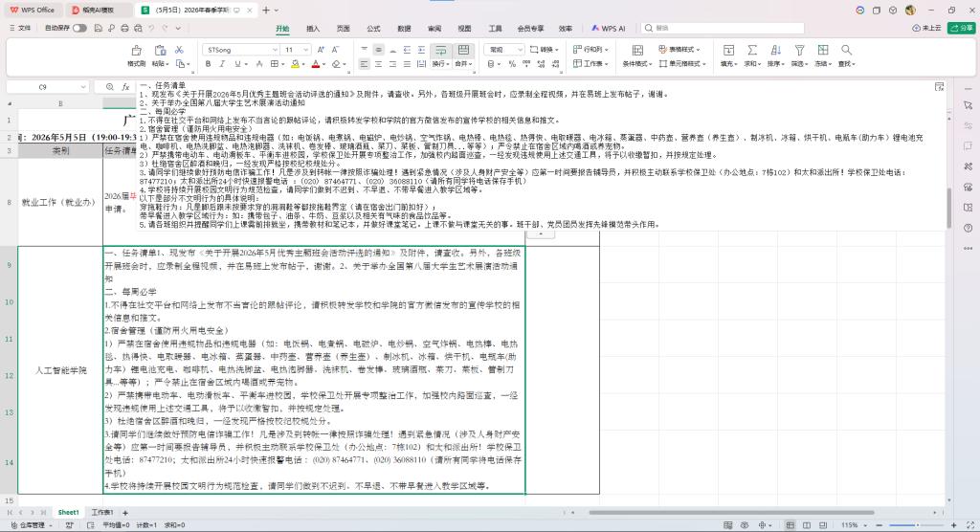Click the Cut scissors icon
Screen dimensions: 980x532
179,50
